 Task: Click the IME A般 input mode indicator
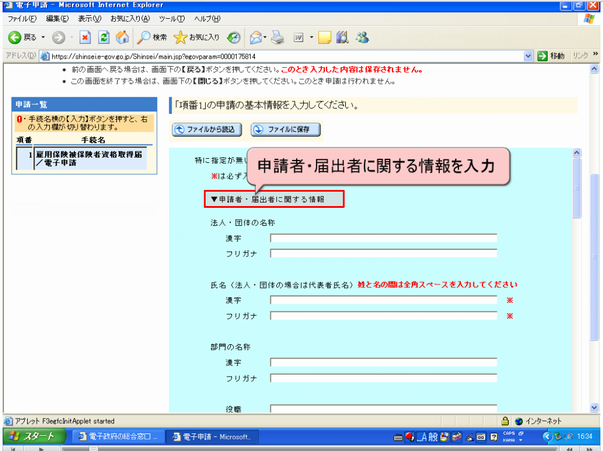428,437
